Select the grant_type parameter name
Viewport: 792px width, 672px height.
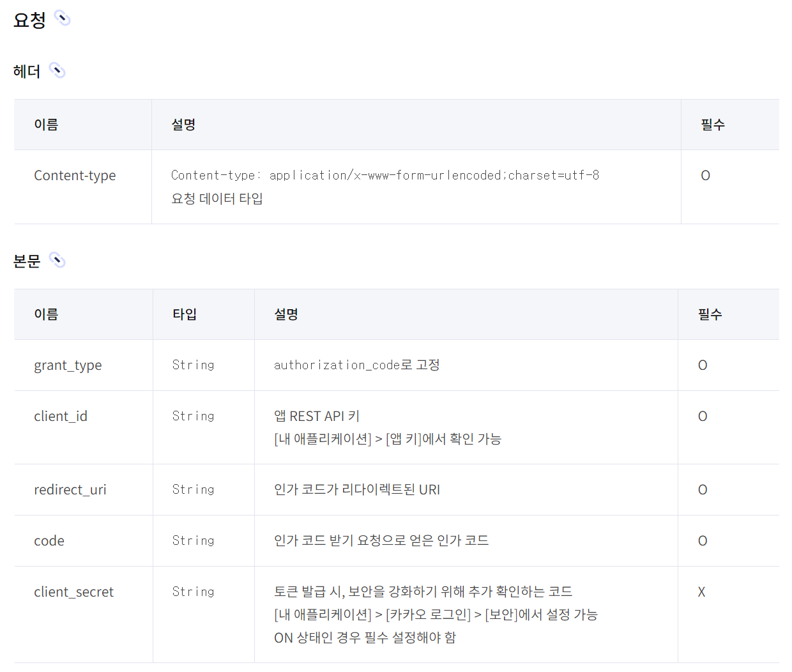click(68, 365)
